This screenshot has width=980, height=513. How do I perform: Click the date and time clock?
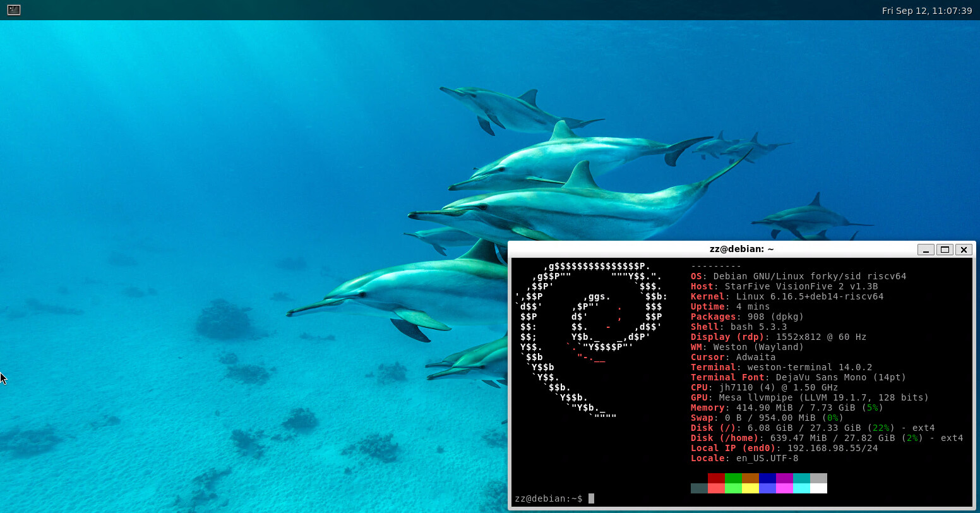click(926, 11)
